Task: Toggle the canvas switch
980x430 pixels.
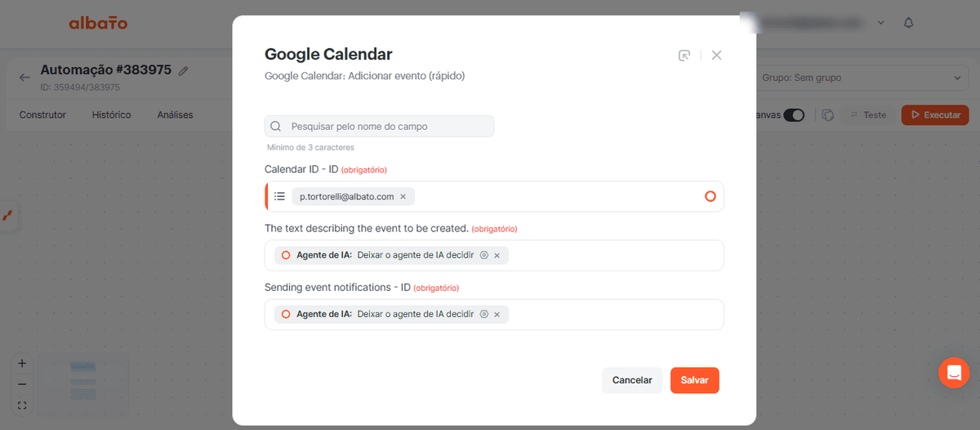Action: click(x=794, y=115)
